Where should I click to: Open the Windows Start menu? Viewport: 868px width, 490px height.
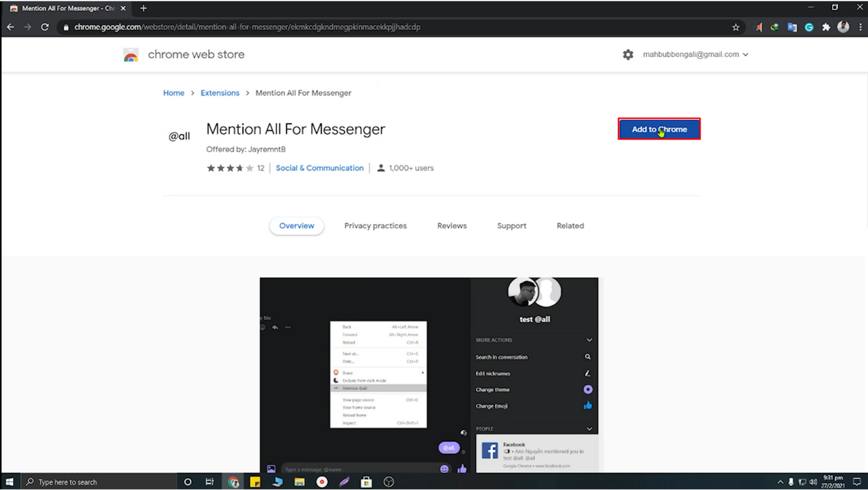[x=10, y=482]
